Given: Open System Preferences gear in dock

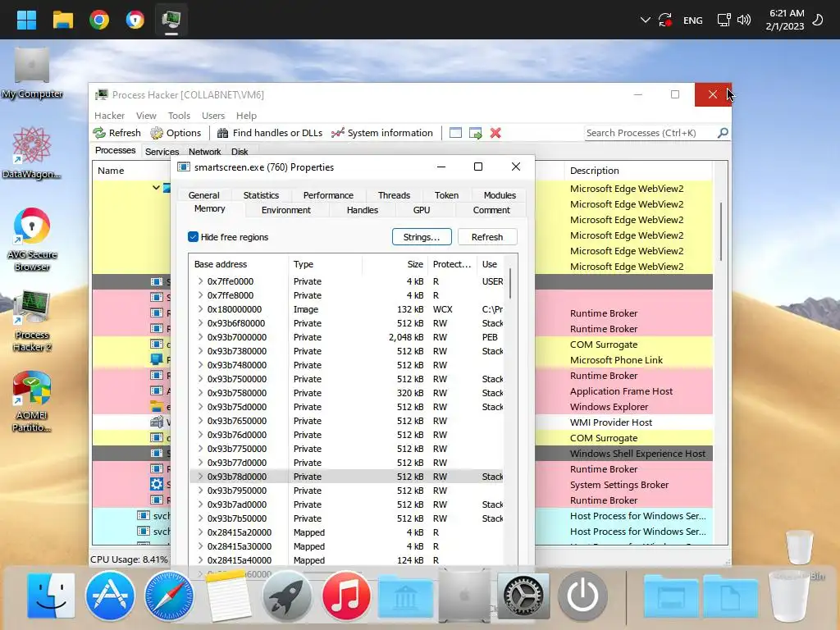Looking at the screenshot, I should point(523,596).
